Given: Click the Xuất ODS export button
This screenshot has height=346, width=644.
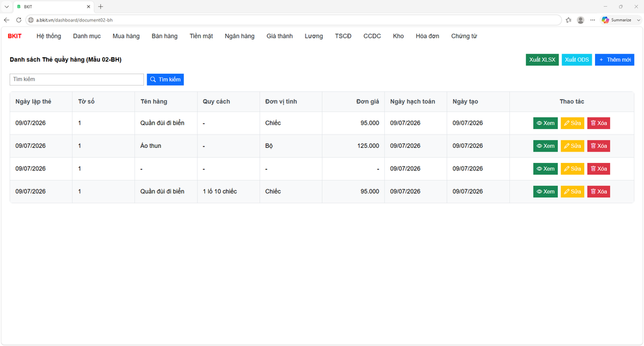Looking at the screenshot, I should tap(577, 60).
